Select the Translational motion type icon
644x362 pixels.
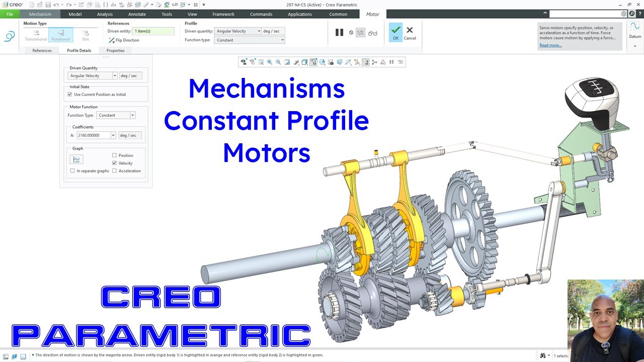coord(36,35)
